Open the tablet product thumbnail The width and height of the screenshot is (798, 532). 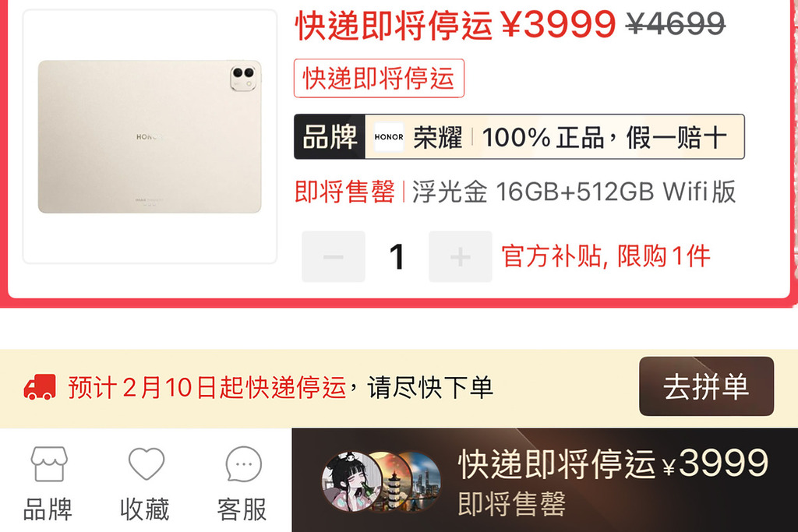(x=150, y=136)
